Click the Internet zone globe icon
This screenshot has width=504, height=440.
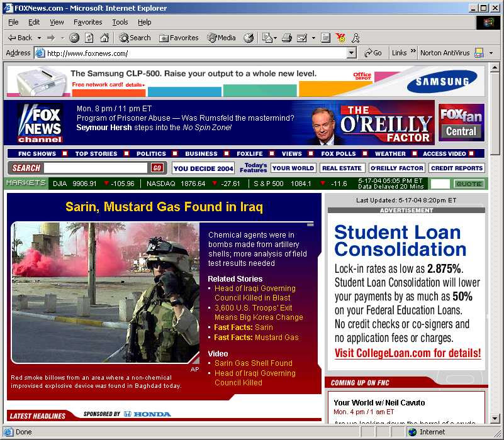pos(412,432)
